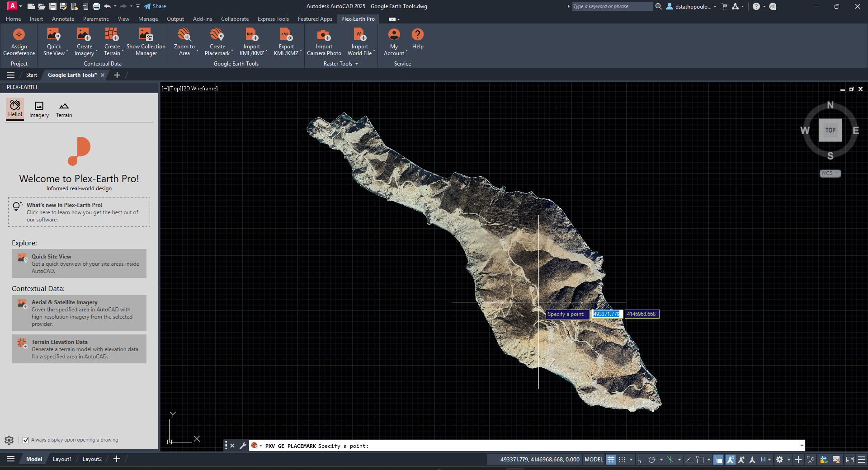This screenshot has width=868, height=470.
Task: Open the annotation scale 1:1 dropdown
Action: point(765,460)
